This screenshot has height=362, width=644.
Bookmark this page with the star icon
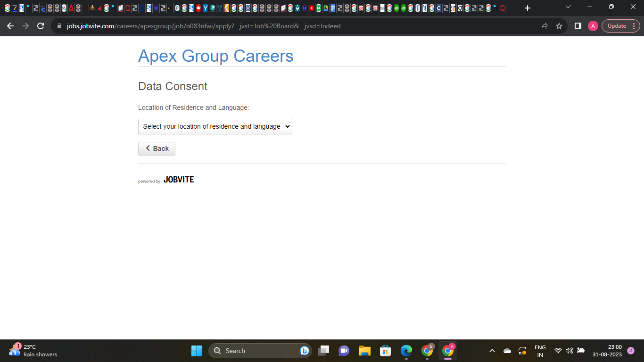click(x=559, y=26)
